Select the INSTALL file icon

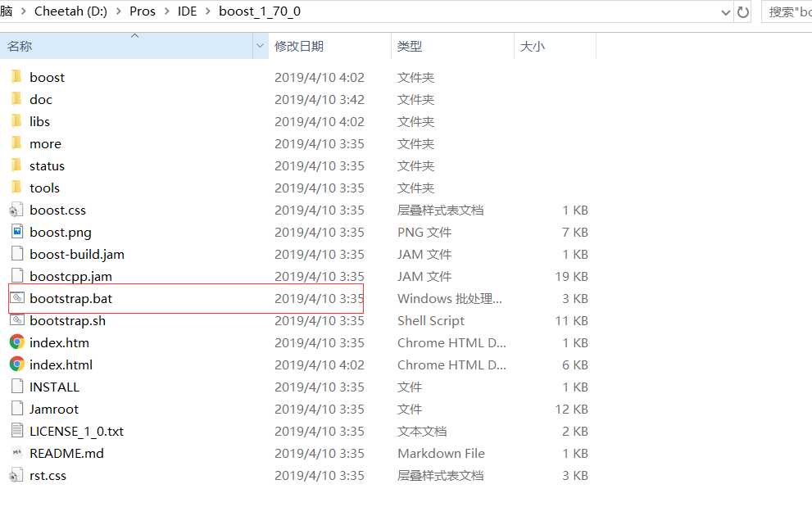(17, 387)
